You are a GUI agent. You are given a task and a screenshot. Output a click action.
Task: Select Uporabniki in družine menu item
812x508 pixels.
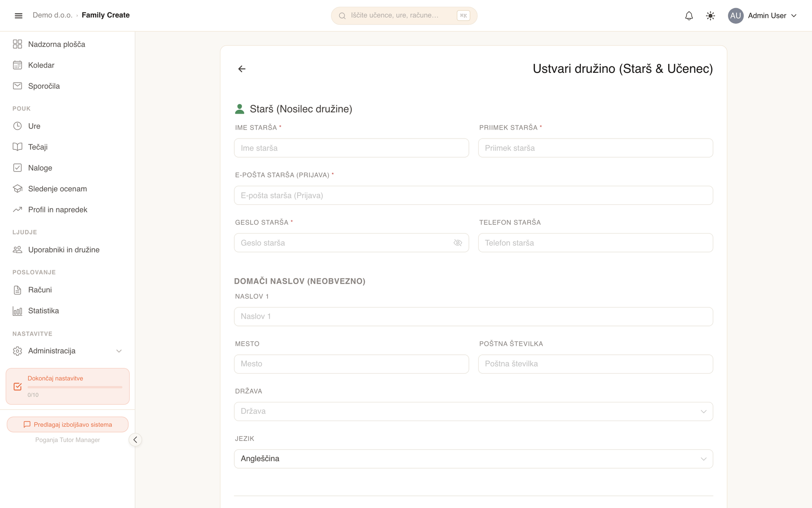point(67,250)
